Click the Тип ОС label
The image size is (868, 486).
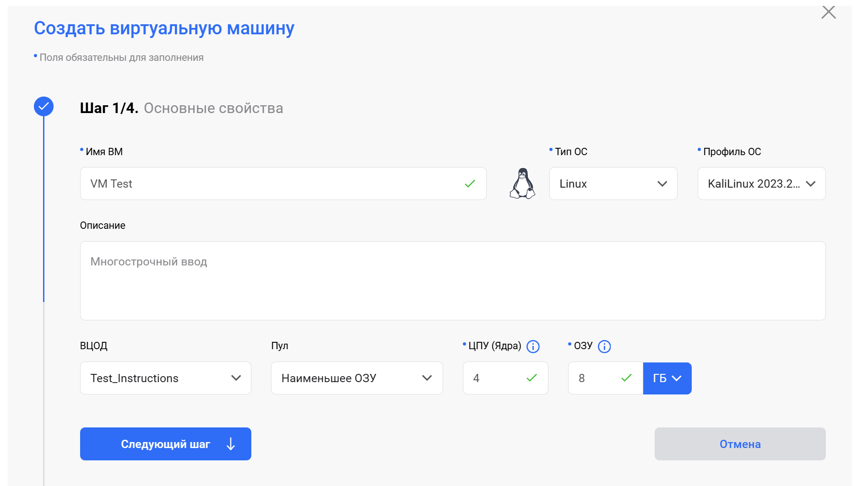point(571,152)
